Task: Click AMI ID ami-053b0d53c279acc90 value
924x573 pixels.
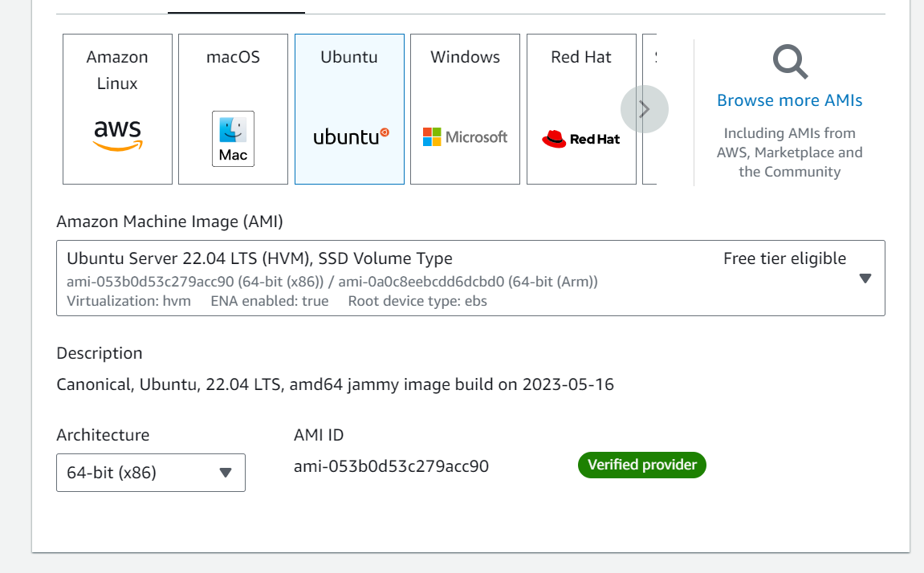Action: click(x=391, y=466)
